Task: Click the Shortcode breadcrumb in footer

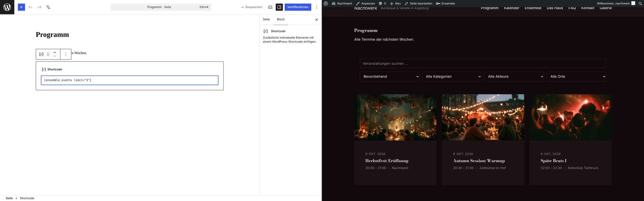Action: (27, 198)
